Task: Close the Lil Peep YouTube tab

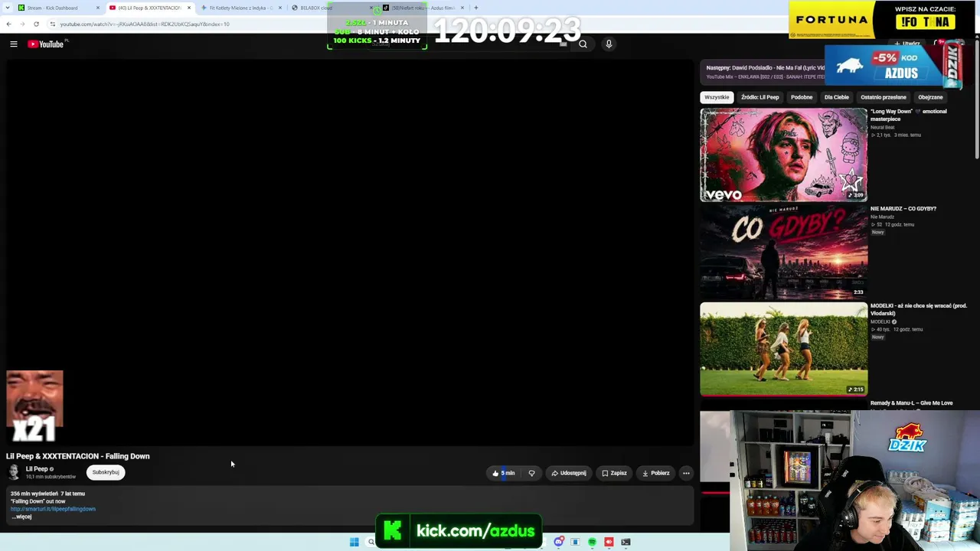Action: click(189, 8)
